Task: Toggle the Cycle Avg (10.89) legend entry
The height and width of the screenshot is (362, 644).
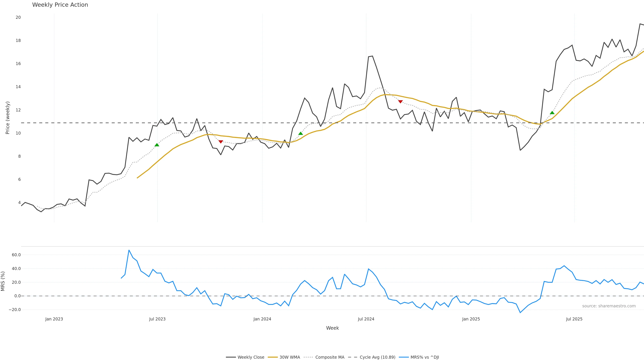Action: coord(377,357)
